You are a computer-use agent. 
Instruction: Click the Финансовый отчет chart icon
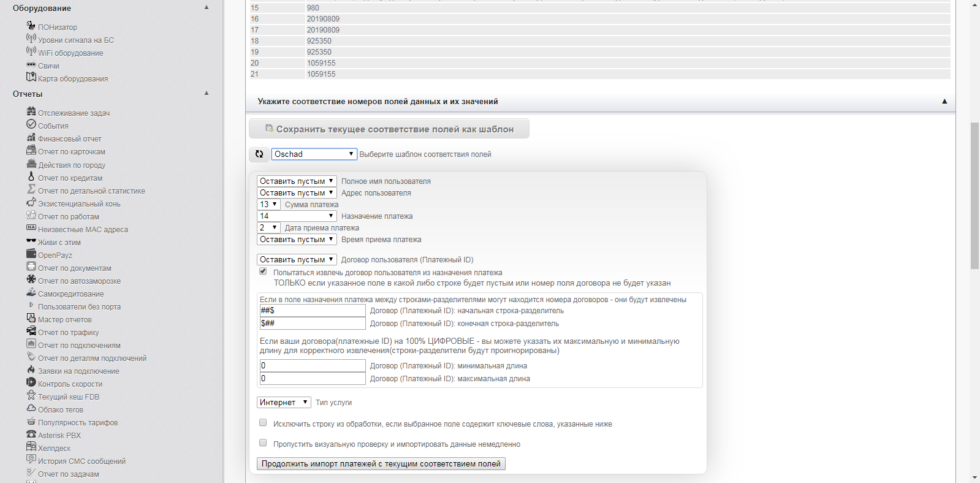pyautogui.click(x=31, y=137)
